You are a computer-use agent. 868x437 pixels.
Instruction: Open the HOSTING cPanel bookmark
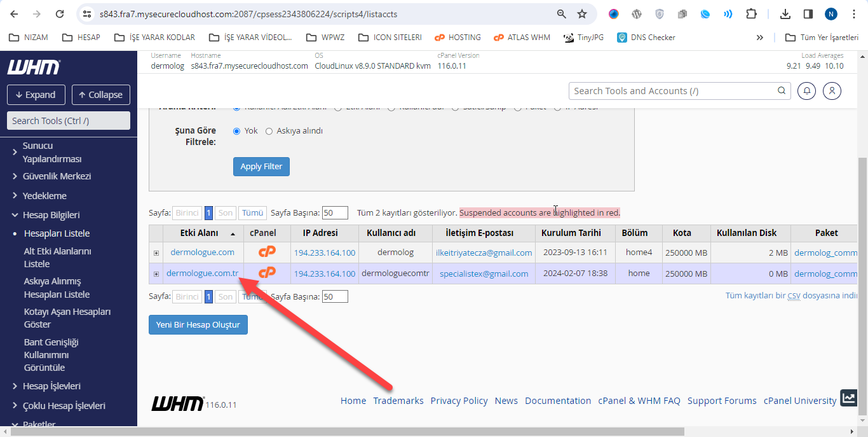pyautogui.click(x=458, y=38)
